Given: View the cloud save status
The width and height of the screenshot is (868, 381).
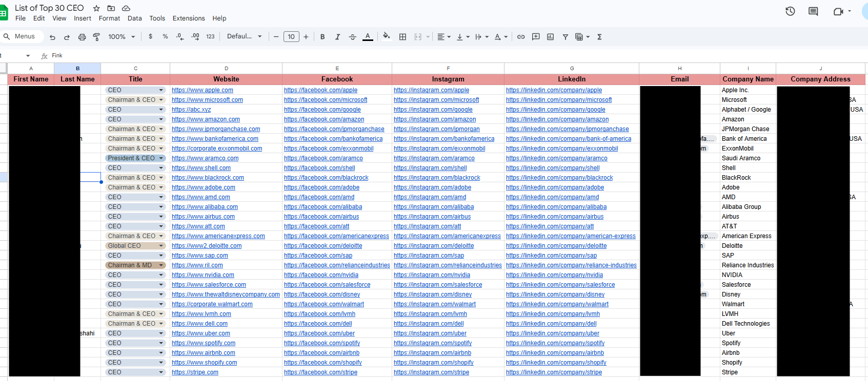Looking at the screenshot, I should [126, 8].
